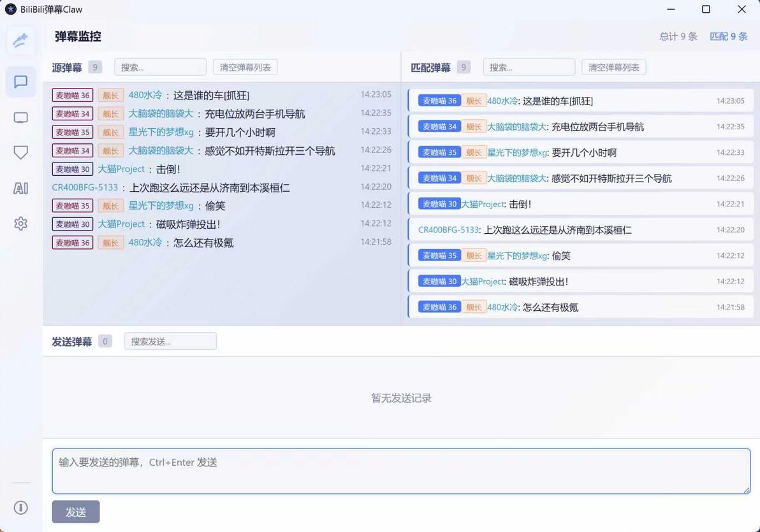Click the 源弹幕 count badge 9
Screen dimensions: 760x532
point(95,68)
